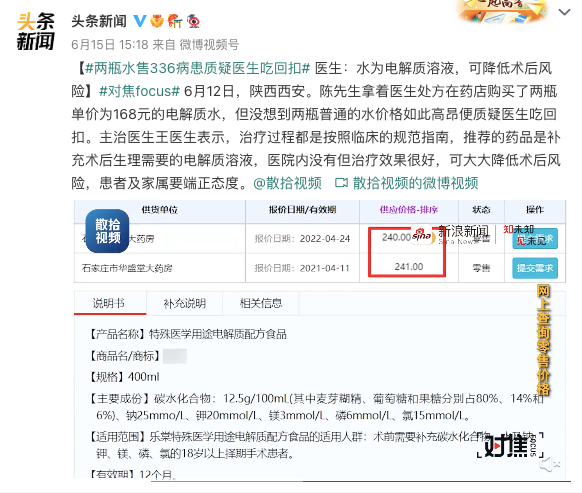Viewport: 582px width, 493px height.
Task: Select the 说明书 tab
Action: 109,303
